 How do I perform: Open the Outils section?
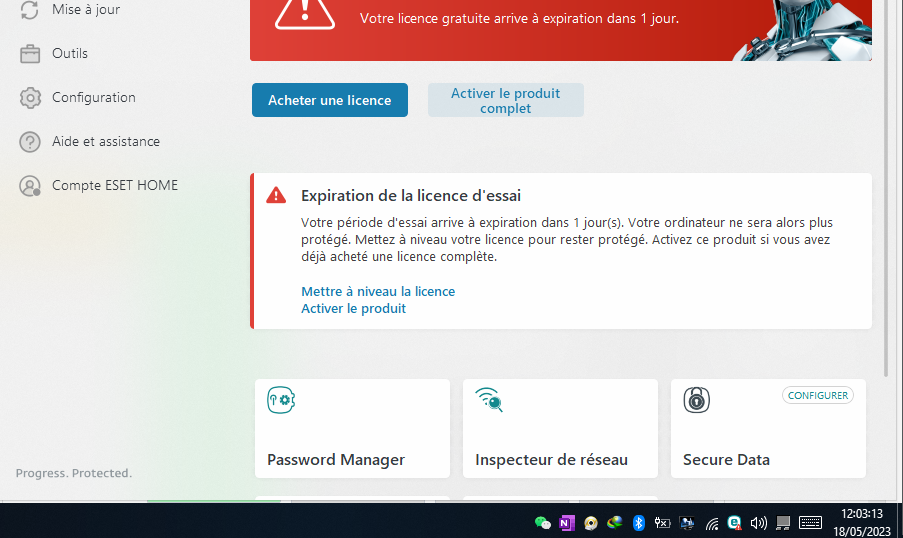pos(70,54)
